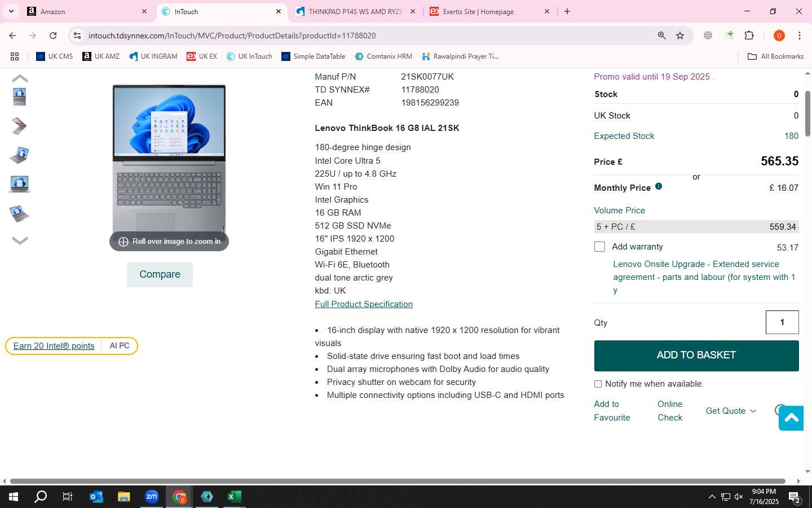Open the browser zoom magnifier icon
812x508 pixels.
[x=661, y=36]
